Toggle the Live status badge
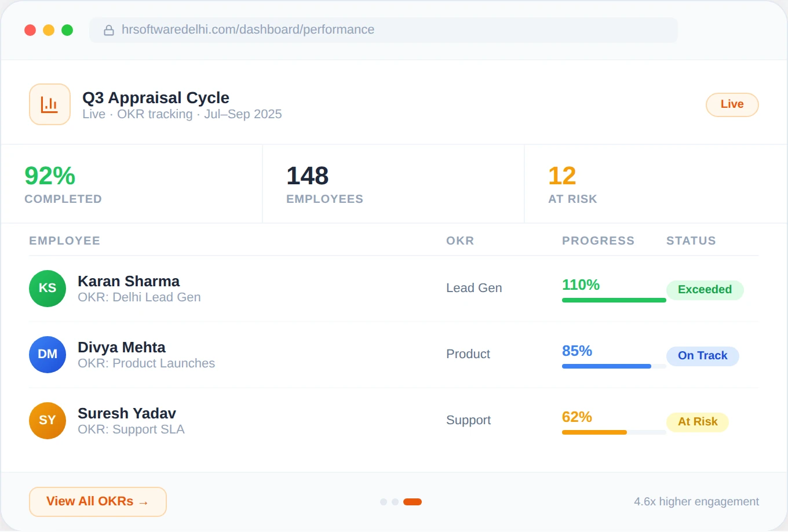This screenshot has width=788, height=532. 732,105
